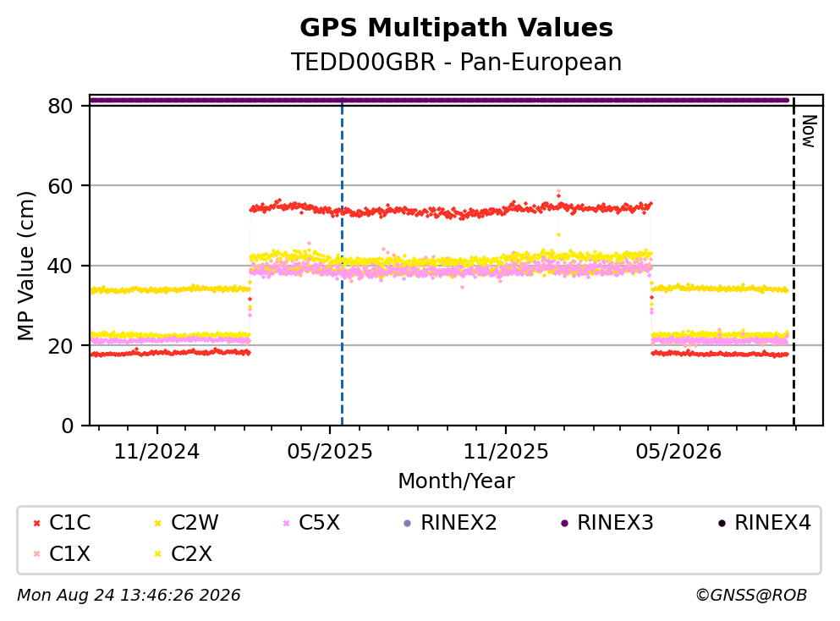The height and width of the screenshot is (621, 840).
Task: Click the C1X pink legend marker
Action: pyautogui.click(x=37, y=553)
